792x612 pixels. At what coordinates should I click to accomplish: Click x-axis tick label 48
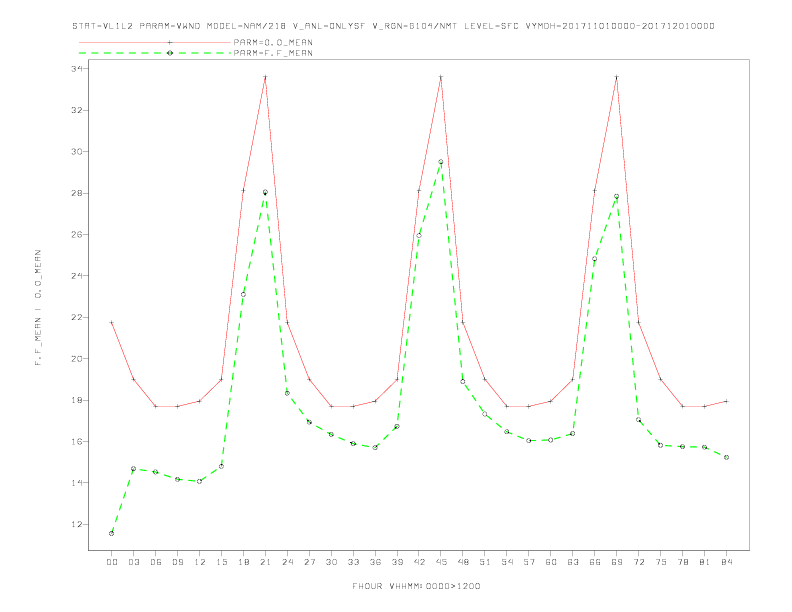(x=463, y=562)
